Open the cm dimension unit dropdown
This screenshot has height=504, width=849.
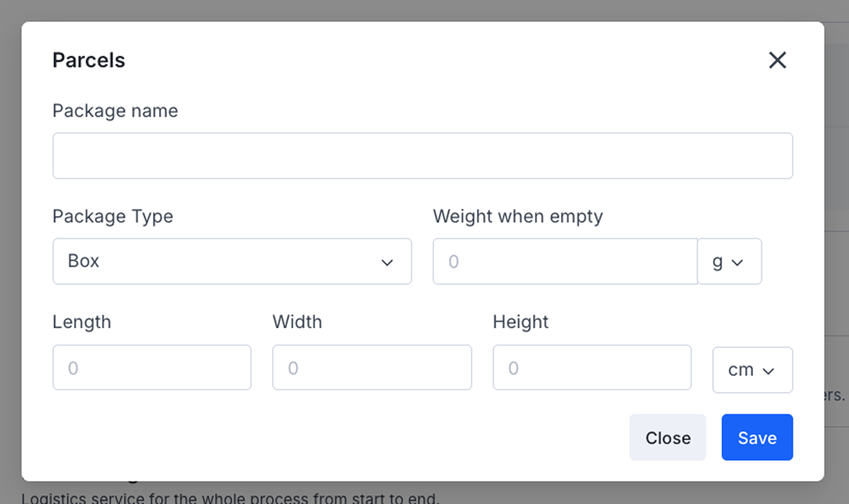tap(752, 370)
